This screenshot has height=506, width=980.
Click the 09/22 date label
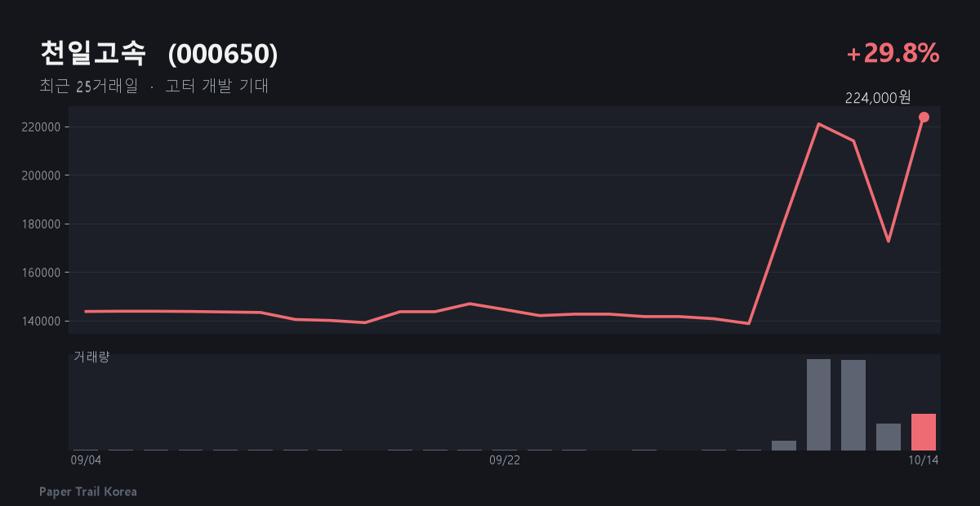(505, 460)
